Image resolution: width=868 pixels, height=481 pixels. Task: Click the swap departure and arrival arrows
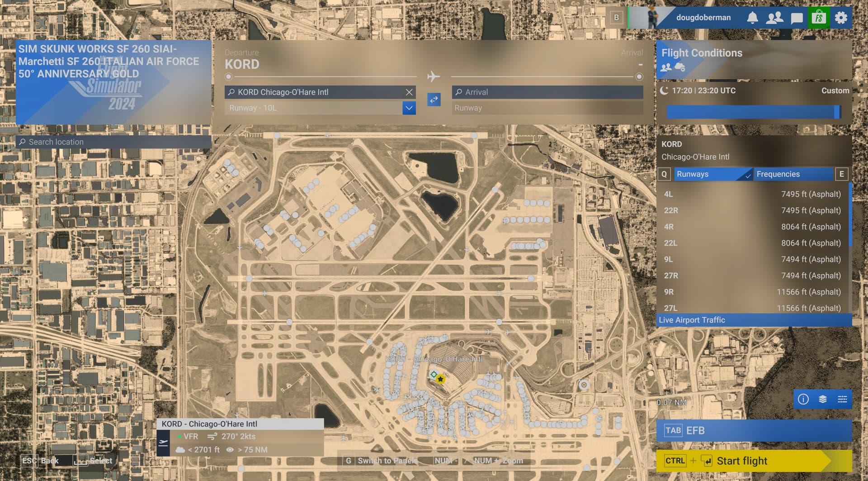(434, 100)
